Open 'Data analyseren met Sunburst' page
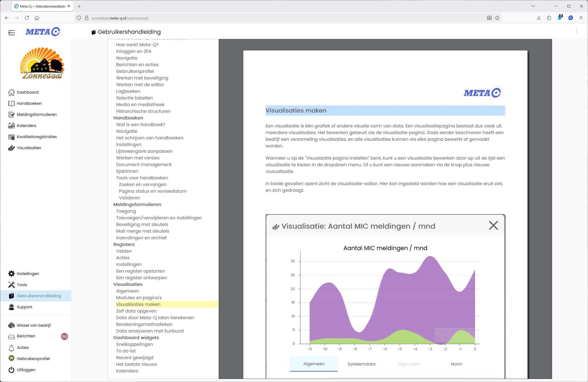The width and height of the screenshot is (588, 382). [150, 331]
